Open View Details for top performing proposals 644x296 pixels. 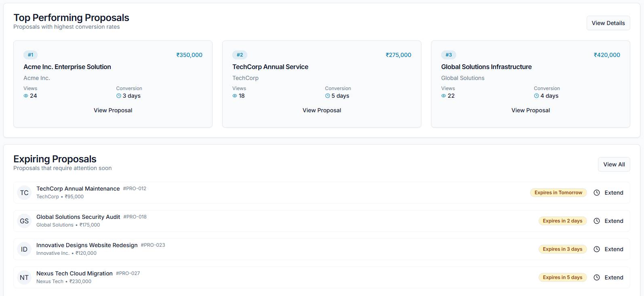pyautogui.click(x=608, y=23)
